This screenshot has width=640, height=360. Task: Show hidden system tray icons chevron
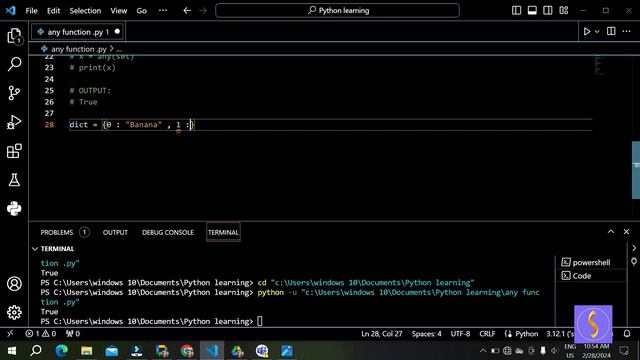click(483, 351)
